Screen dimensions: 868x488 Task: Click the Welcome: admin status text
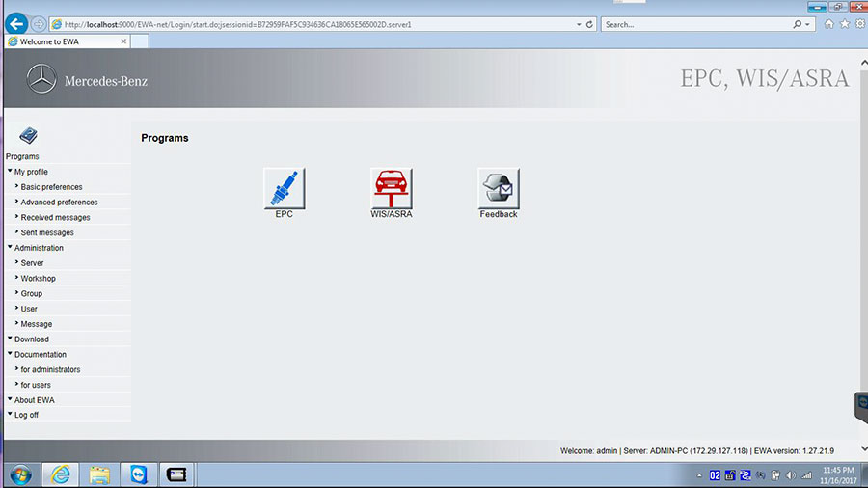(x=588, y=451)
